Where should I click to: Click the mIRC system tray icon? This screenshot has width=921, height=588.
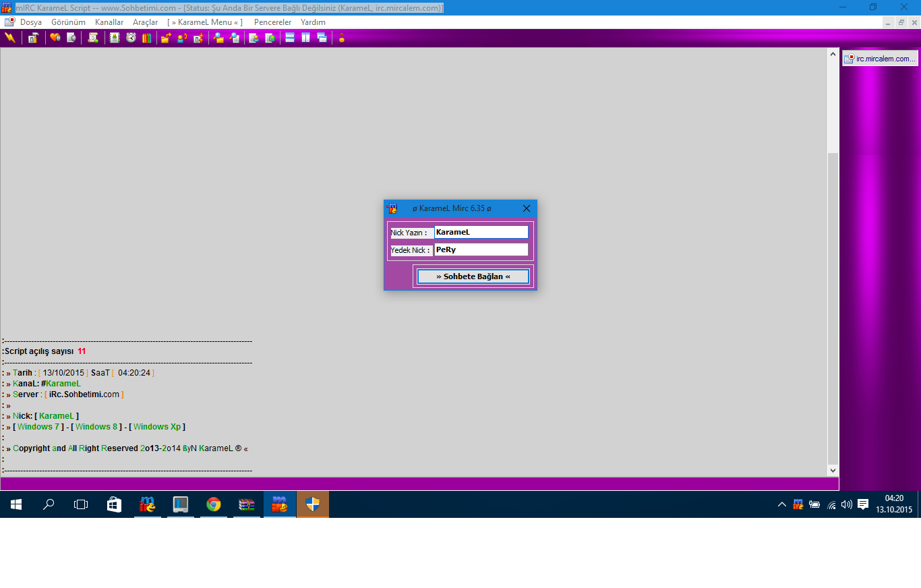click(798, 504)
